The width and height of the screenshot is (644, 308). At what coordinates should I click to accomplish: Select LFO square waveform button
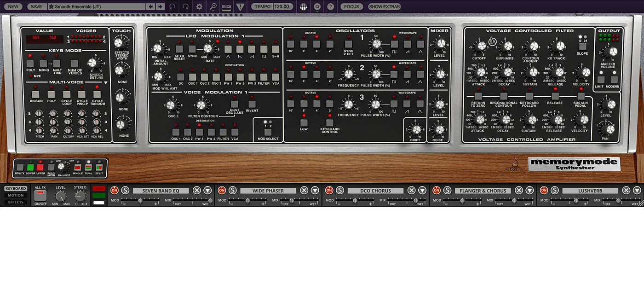(264, 49)
